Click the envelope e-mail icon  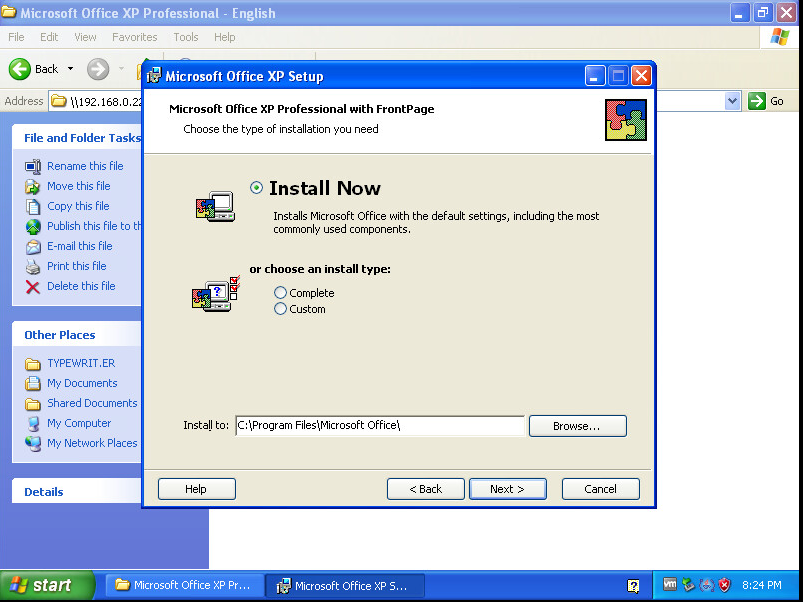click(x=33, y=247)
